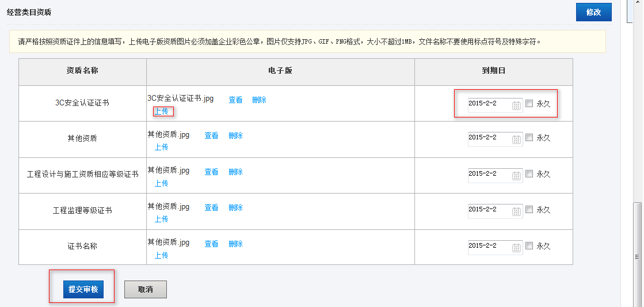The width and height of the screenshot is (644, 307).
Task: Open calendar icon for 3C安全认证证书 expiry date
Action: click(x=517, y=105)
